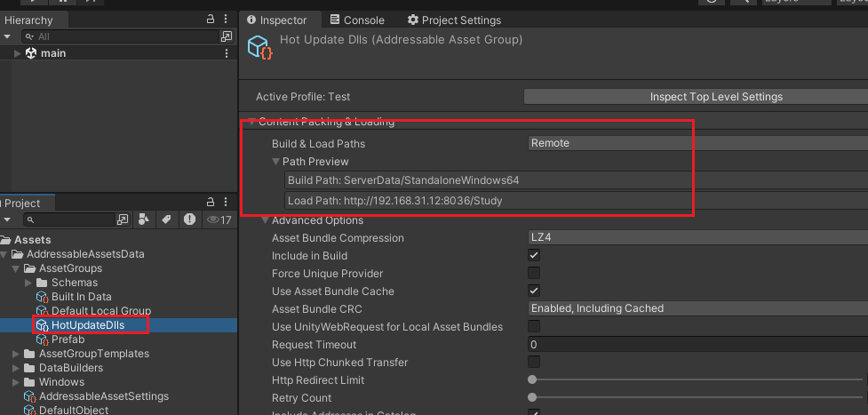
Task: Click the exclamation-mark icon in Project toolbar
Action: click(x=190, y=220)
